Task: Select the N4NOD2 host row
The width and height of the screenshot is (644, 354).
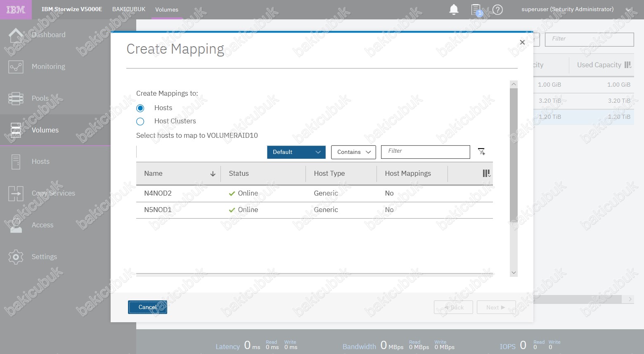Action: 315,194
